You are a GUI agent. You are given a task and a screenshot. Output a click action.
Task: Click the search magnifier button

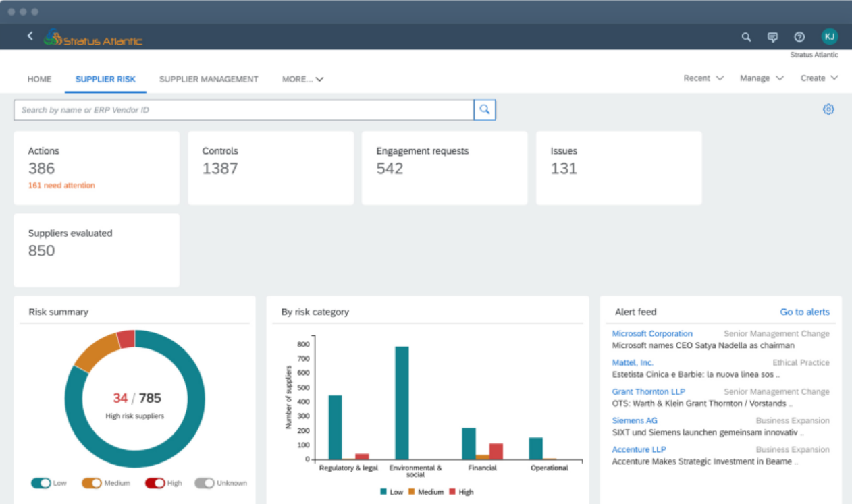point(484,109)
